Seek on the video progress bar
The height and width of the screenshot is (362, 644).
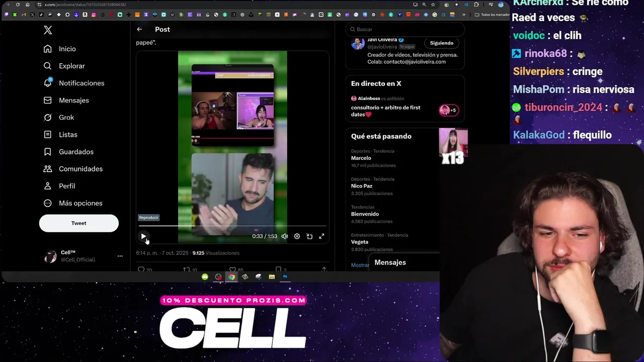(x=232, y=226)
